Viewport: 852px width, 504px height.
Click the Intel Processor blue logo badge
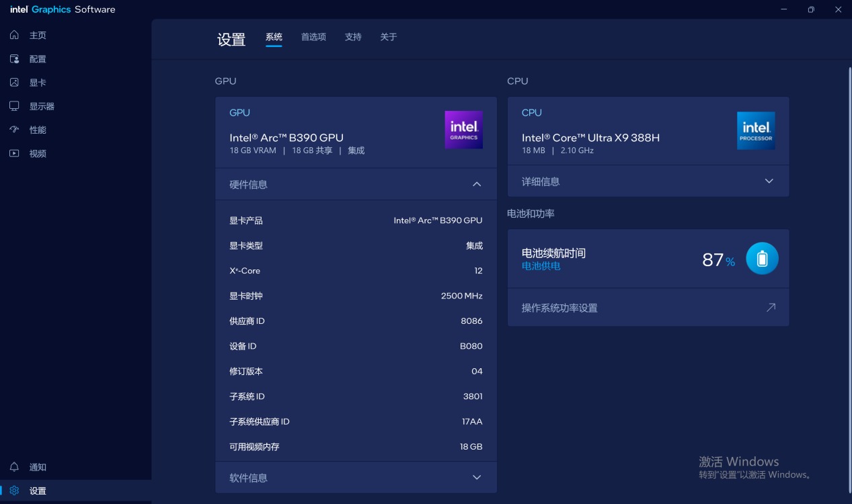[756, 130]
